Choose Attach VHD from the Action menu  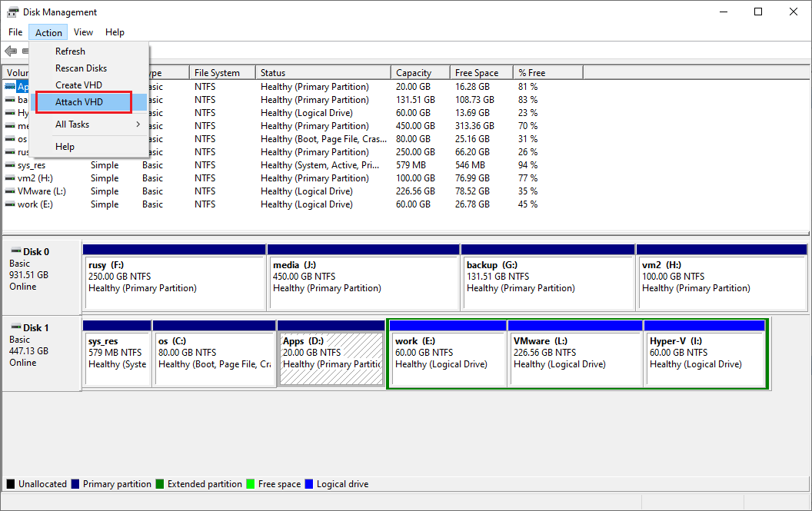[x=79, y=102]
